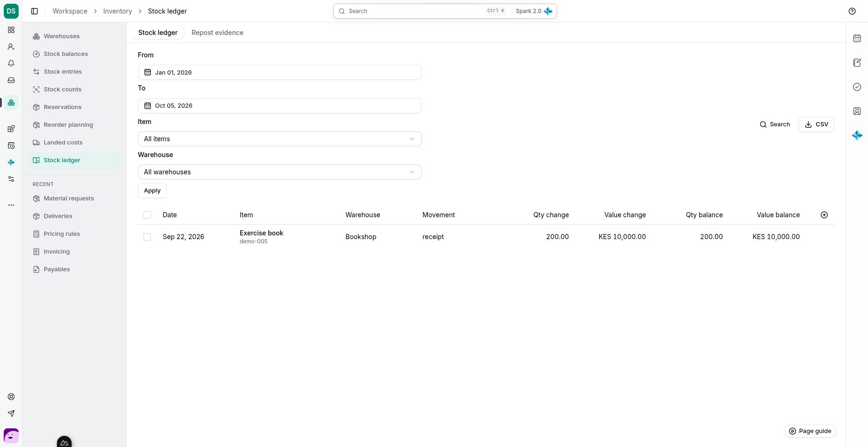Open the Page guide button

pyautogui.click(x=810, y=431)
